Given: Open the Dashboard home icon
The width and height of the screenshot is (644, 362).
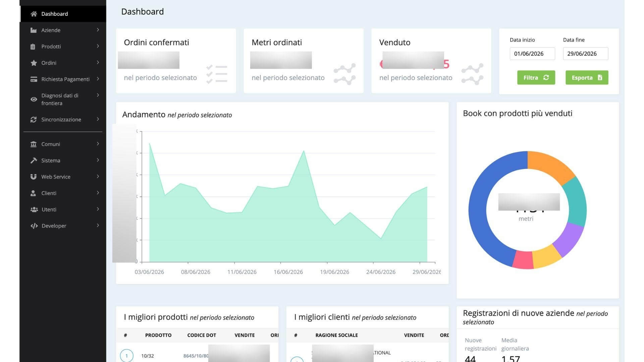Looking at the screenshot, I should pos(34,14).
